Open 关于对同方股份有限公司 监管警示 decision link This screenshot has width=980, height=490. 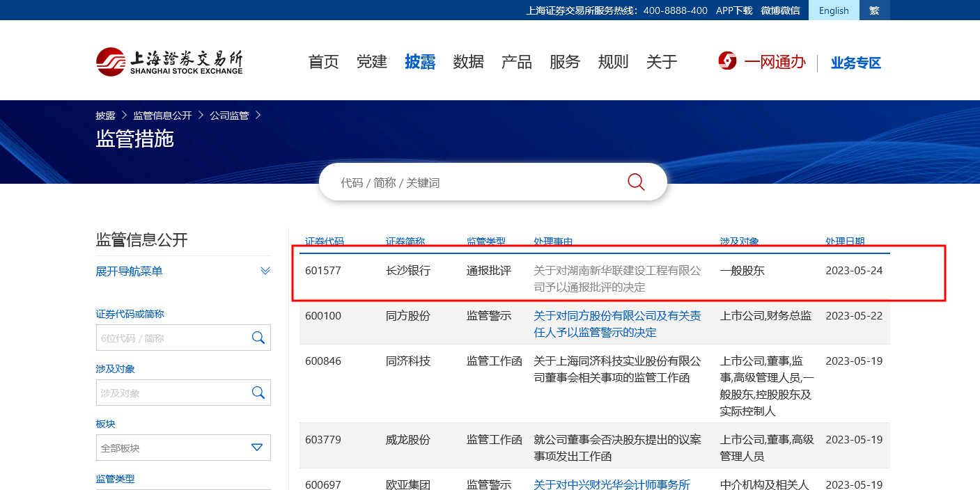[617, 324]
